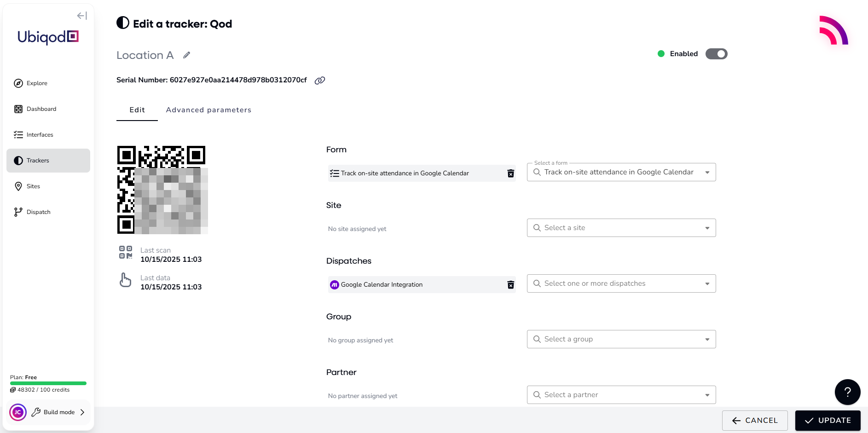
Task: Delete the assigned form with trash icon
Action: click(510, 173)
